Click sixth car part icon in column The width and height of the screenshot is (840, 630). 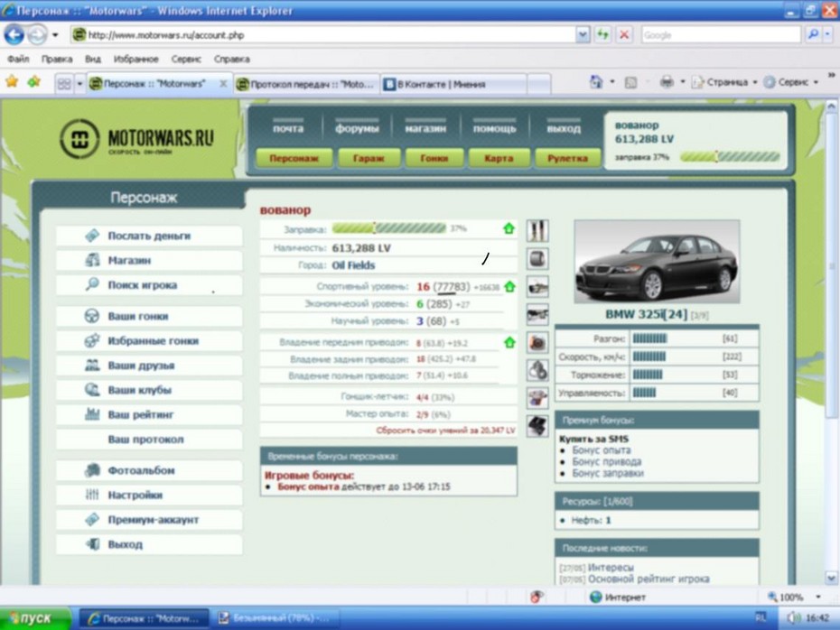coord(537,370)
